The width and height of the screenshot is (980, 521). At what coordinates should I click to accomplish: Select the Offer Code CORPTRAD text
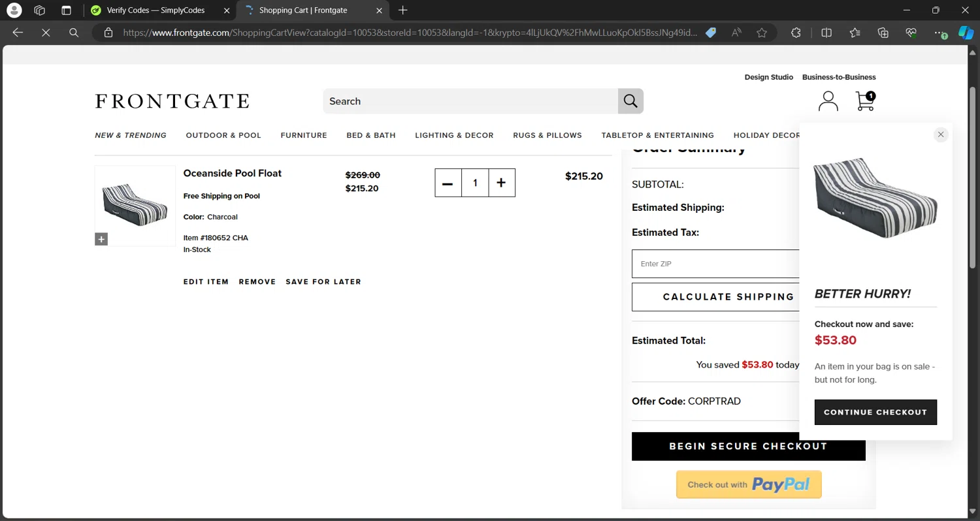686,402
